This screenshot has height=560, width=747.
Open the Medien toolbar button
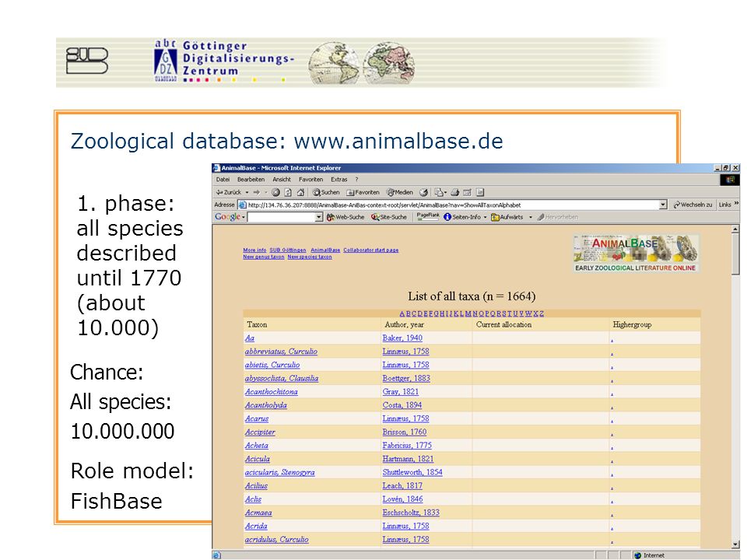coord(400,192)
